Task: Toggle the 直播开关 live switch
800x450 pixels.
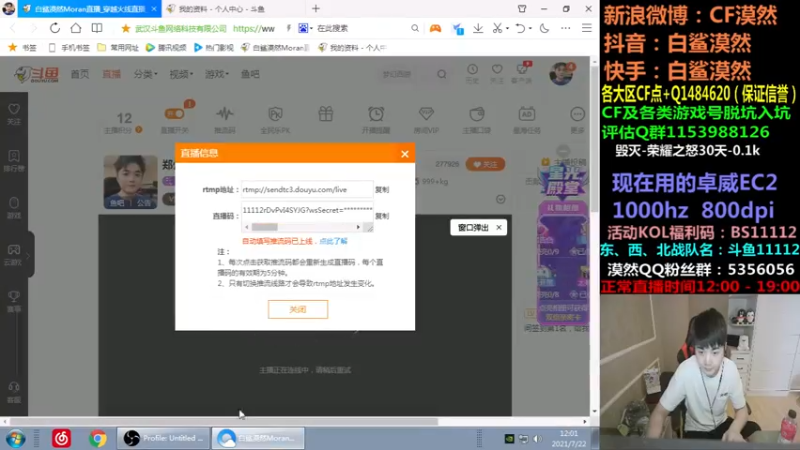Action: (174, 114)
